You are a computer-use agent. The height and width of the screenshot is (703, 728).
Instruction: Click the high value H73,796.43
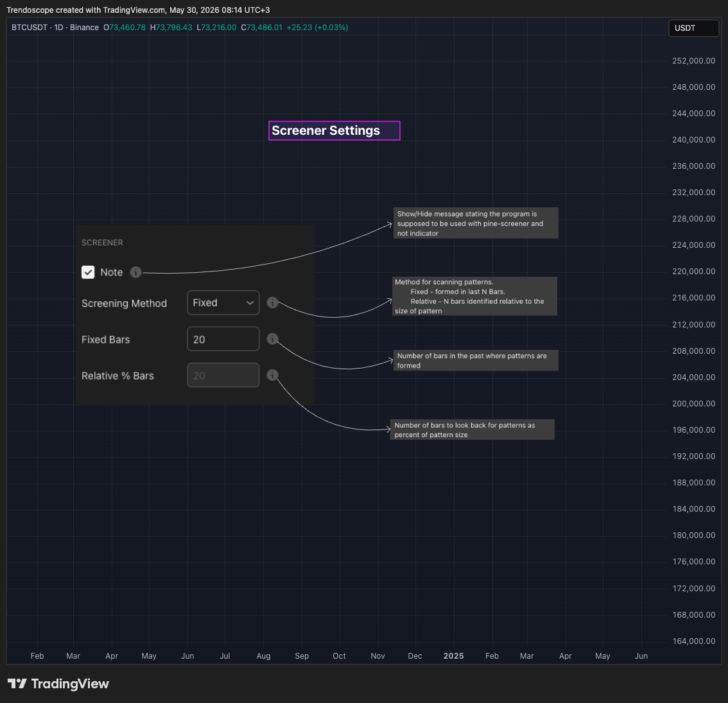pyautogui.click(x=171, y=28)
